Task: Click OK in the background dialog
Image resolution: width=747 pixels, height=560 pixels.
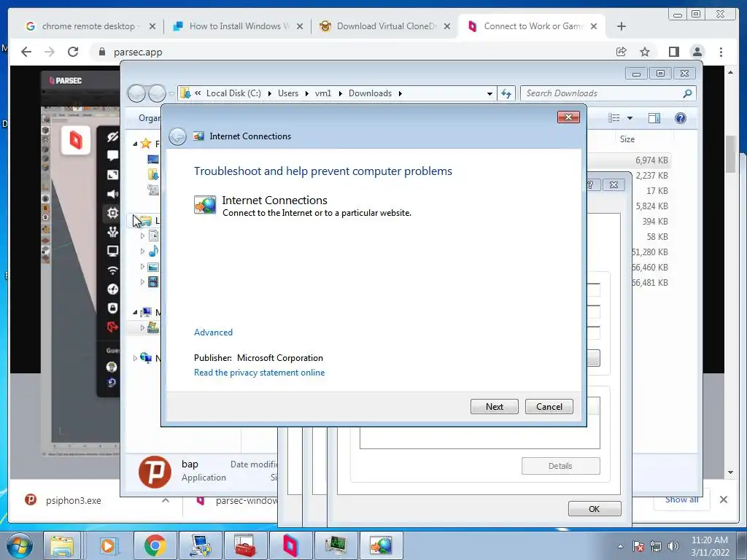Action: tap(594, 508)
